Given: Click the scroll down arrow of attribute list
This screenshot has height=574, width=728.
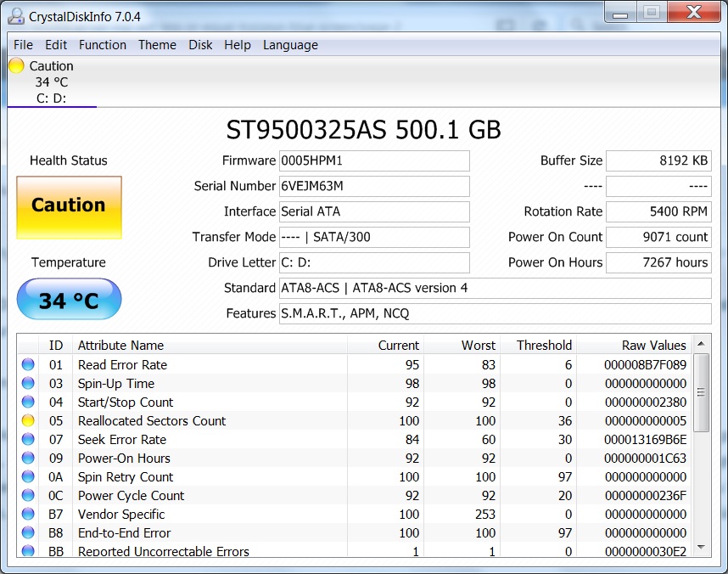Looking at the screenshot, I should pyautogui.click(x=701, y=547).
